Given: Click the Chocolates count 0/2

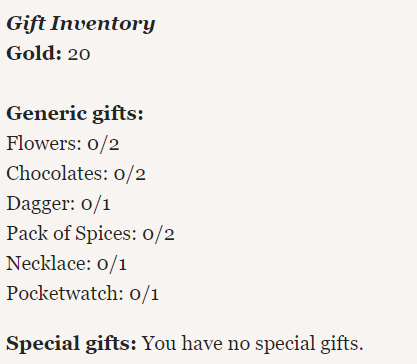Looking at the screenshot, I should [130, 174].
